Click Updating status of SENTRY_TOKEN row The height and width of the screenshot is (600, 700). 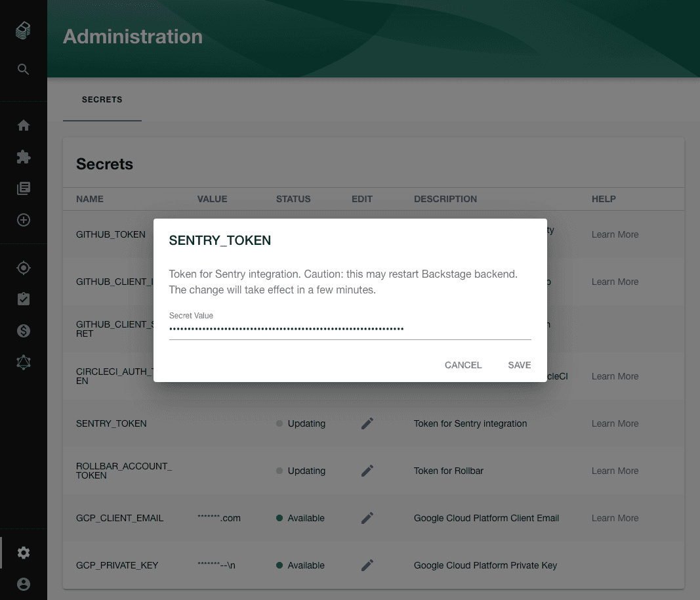pyautogui.click(x=301, y=423)
